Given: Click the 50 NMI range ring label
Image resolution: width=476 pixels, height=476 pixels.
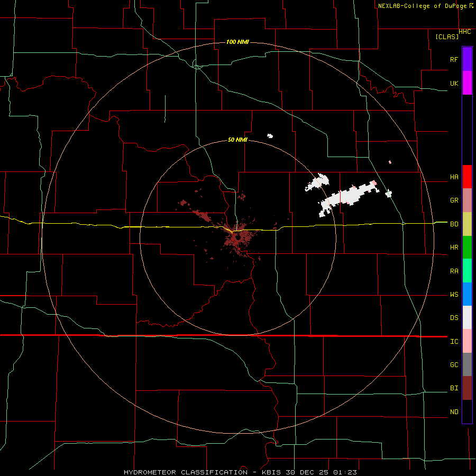Looking at the screenshot, I should [x=237, y=140].
